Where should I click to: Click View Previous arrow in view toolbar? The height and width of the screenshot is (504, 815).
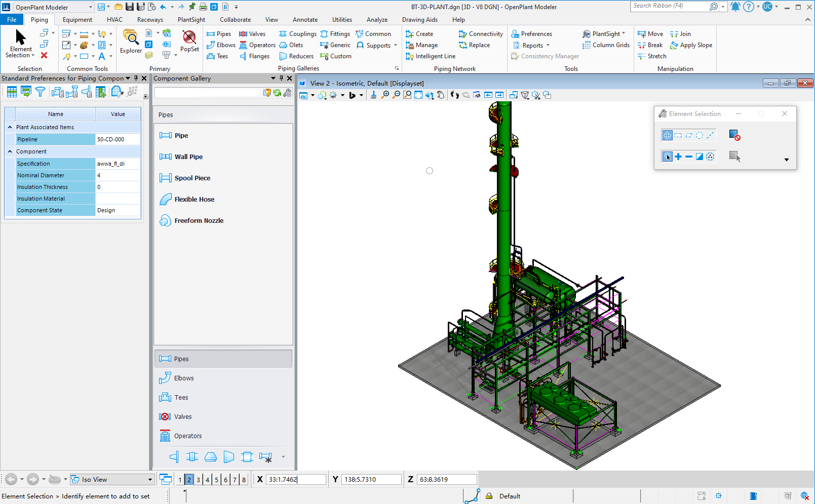[488, 95]
